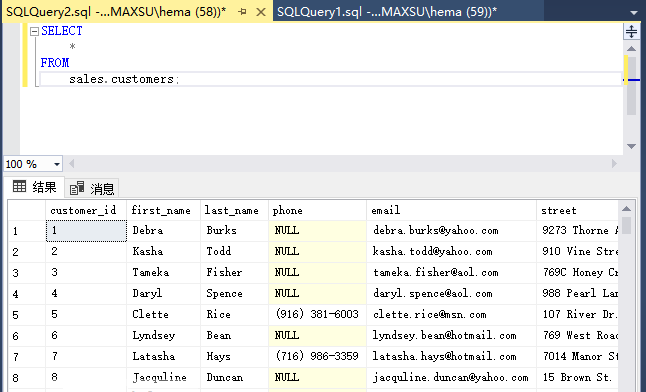Click the last name cell Todd
Viewport: 646px width, 392px height.
(x=234, y=252)
